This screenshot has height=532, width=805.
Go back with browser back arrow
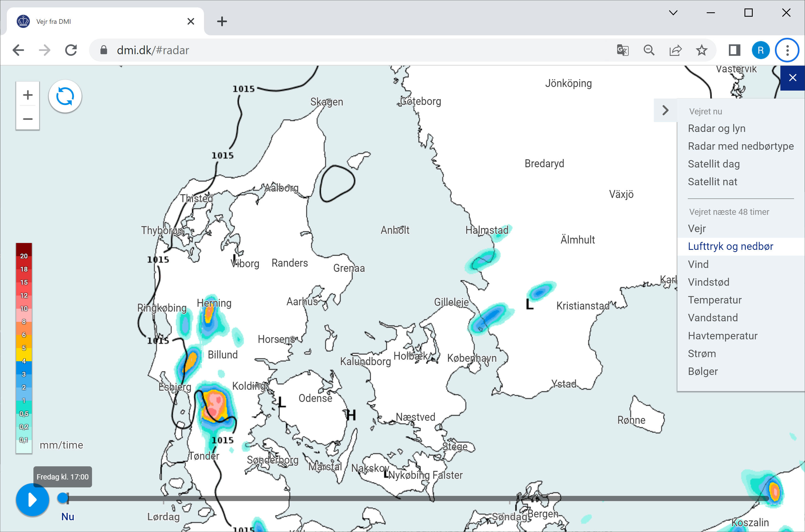18,50
